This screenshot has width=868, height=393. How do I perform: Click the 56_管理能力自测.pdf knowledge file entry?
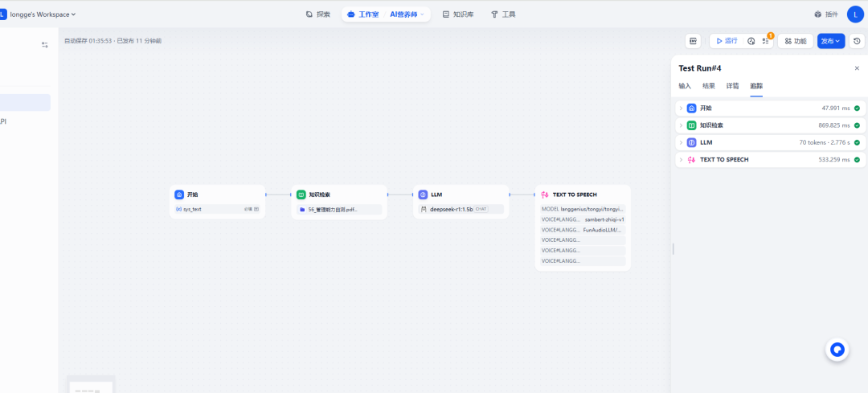coord(339,209)
